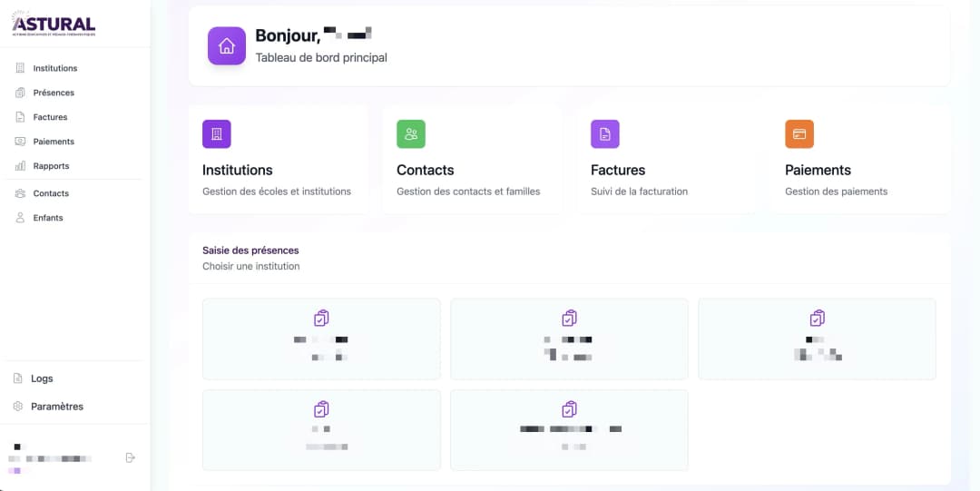Click the Paramètres gear icon
The image size is (980, 491).
point(18,407)
